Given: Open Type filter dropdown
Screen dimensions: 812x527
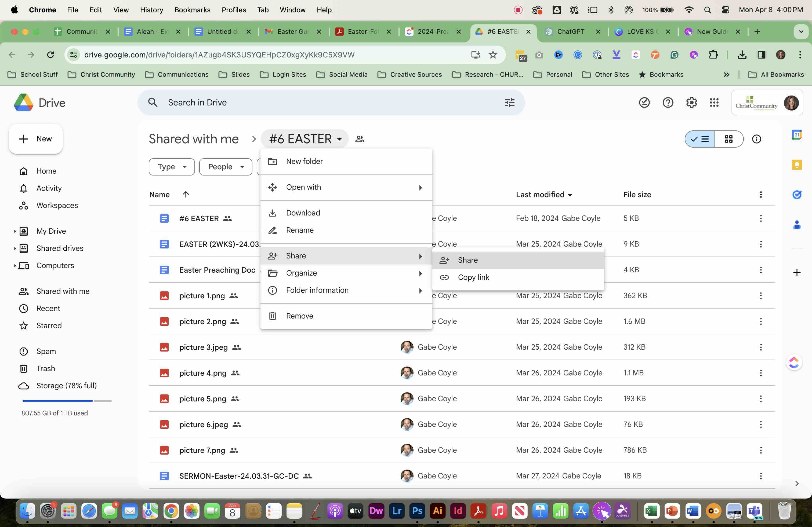Looking at the screenshot, I should (x=172, y=167).
